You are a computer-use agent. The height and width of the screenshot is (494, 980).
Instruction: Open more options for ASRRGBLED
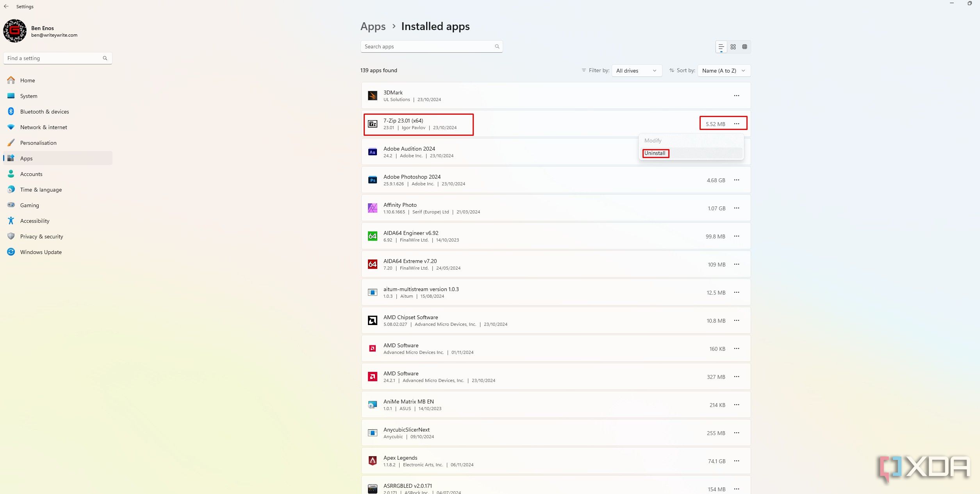click(x=736, y=489)
